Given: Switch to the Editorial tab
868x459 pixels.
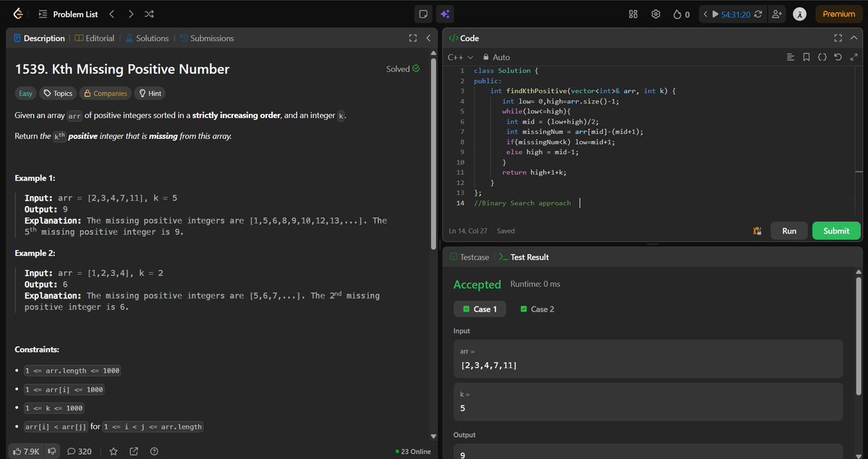Looking at the screenshot, I should [94, 38].
